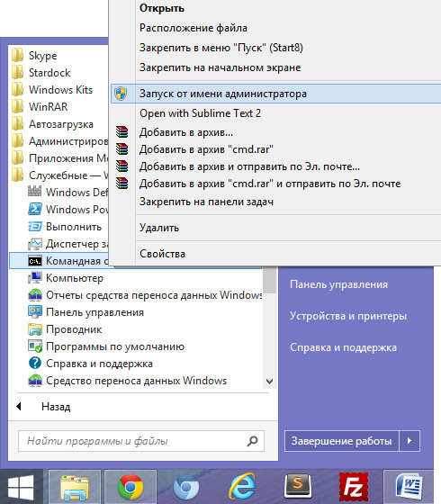Expand the Приложения folder
Screen dimensions: 441x504
click(x=59, y=157)
